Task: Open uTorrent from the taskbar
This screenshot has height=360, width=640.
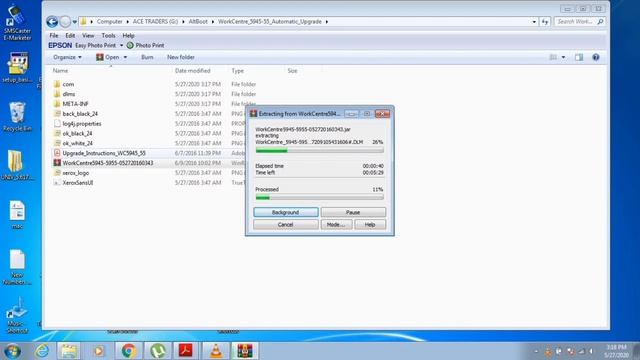Action: click(x=158, y=351)
